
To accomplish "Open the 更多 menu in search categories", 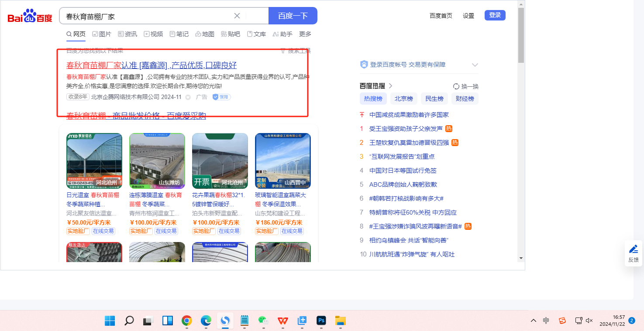I will click(305, 34).
